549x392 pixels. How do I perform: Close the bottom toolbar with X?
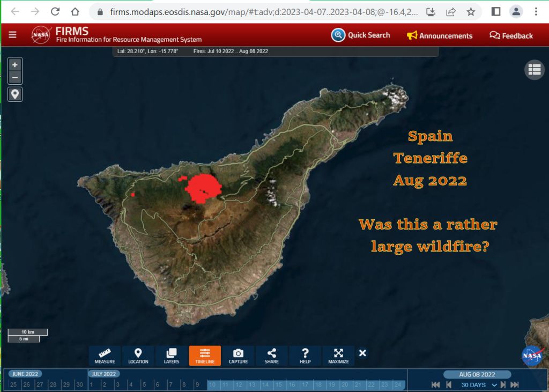(x=362, y=353)
